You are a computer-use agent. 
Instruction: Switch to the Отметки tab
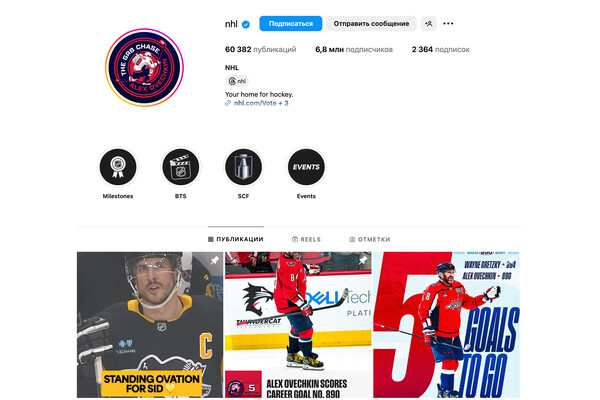point(370,239)
